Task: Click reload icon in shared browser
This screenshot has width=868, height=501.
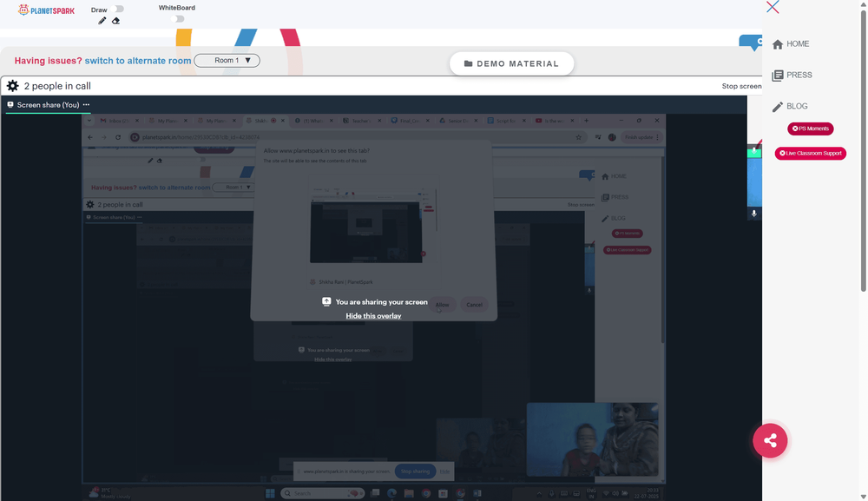Action: pos(118,137)
